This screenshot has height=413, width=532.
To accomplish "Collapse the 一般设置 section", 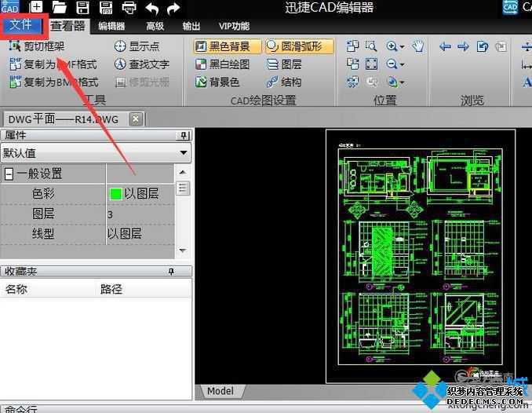I will coord(9,174).
